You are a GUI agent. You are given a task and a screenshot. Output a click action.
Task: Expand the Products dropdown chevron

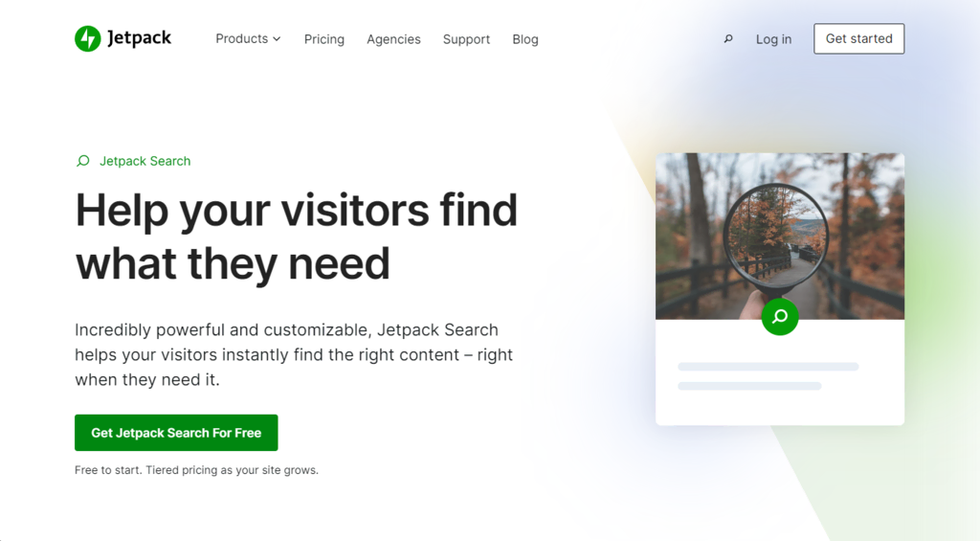277,38
